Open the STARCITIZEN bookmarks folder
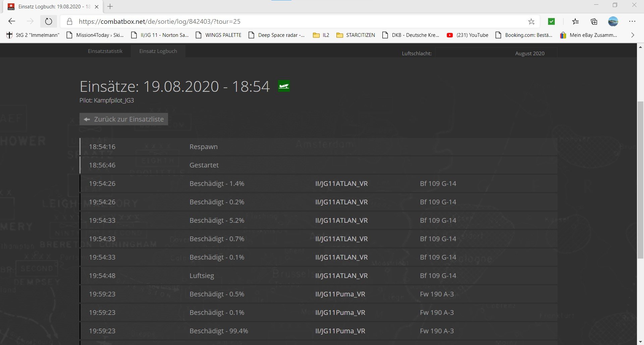 click(356, 35)
